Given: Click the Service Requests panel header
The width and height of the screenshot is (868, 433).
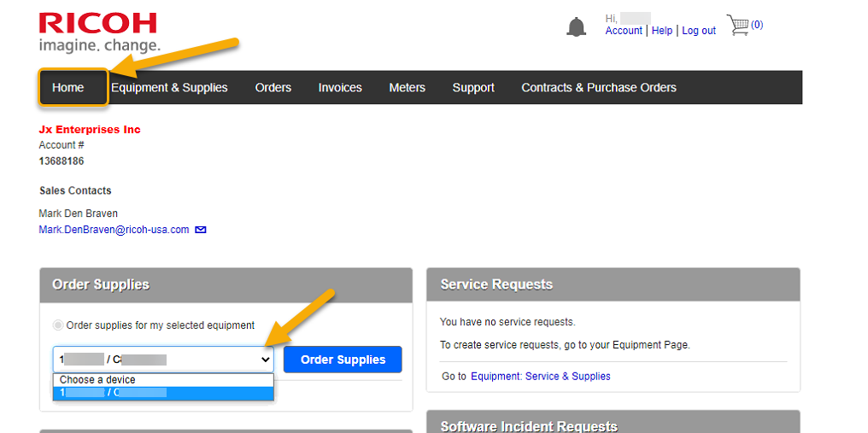Looking at the screenshot, I should (613, 284).
